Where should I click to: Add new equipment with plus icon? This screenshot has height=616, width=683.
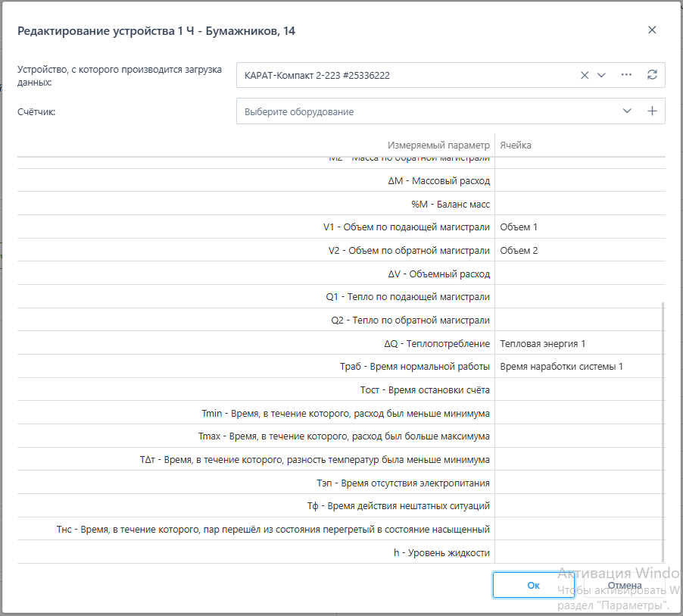point(652,111)
